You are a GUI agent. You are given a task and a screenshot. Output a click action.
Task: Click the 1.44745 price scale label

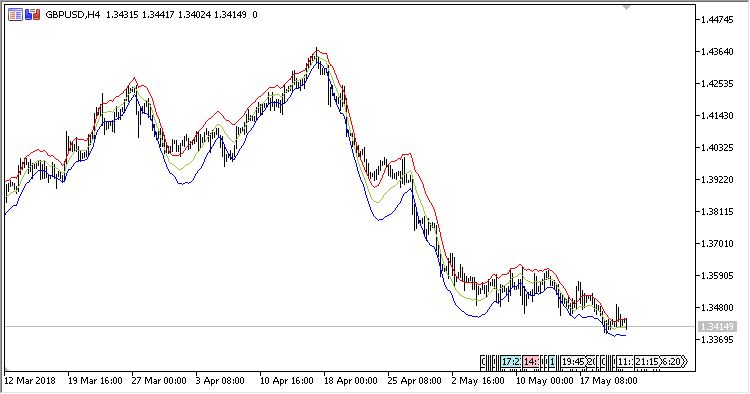(x=717, y=20)
